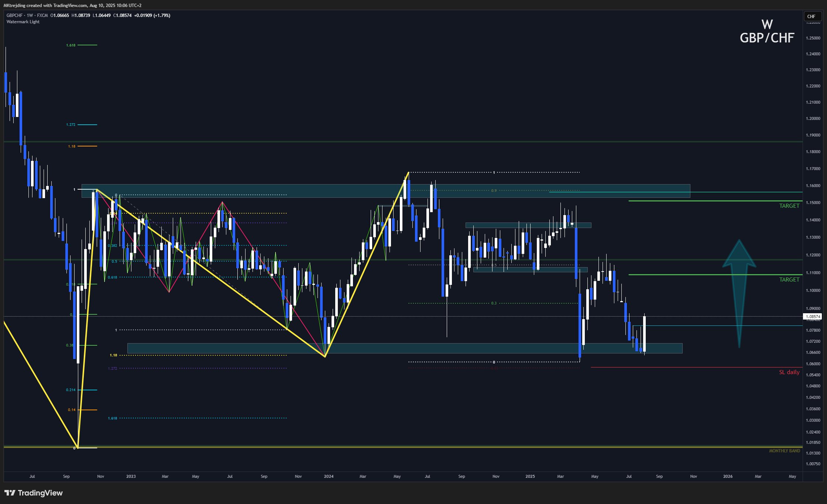The width and height of the screenshot is (827, 504).
Task: Click the 0.3 retracement level label
Action: point(494,303)
